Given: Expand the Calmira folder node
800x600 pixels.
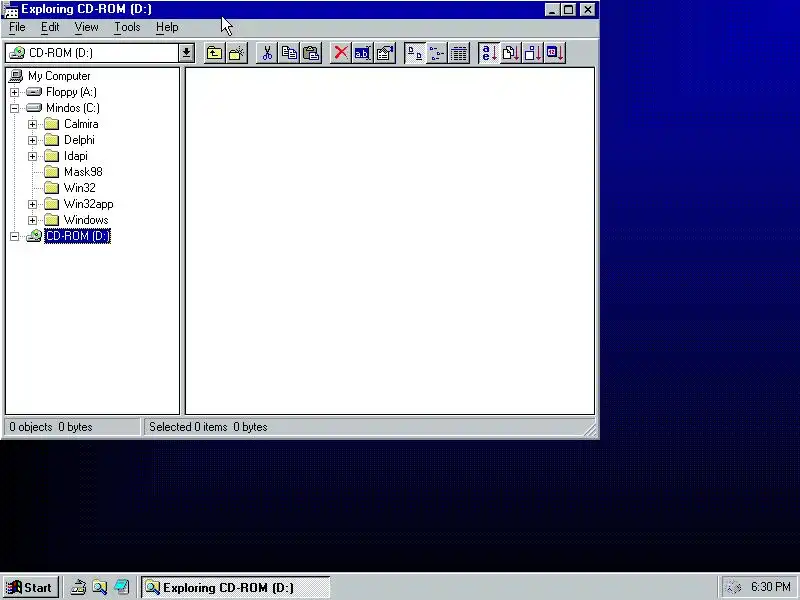Looking at the screenshot, I should (x=33, y=124).
